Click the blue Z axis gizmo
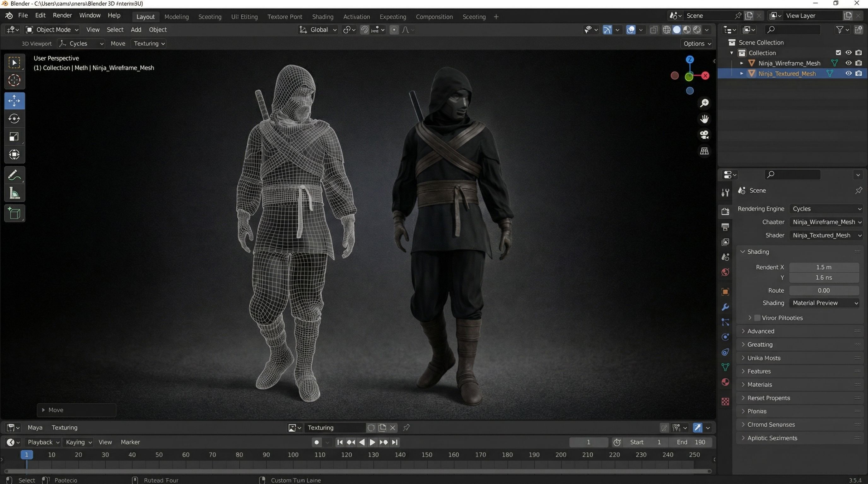 tap(690, 60)
